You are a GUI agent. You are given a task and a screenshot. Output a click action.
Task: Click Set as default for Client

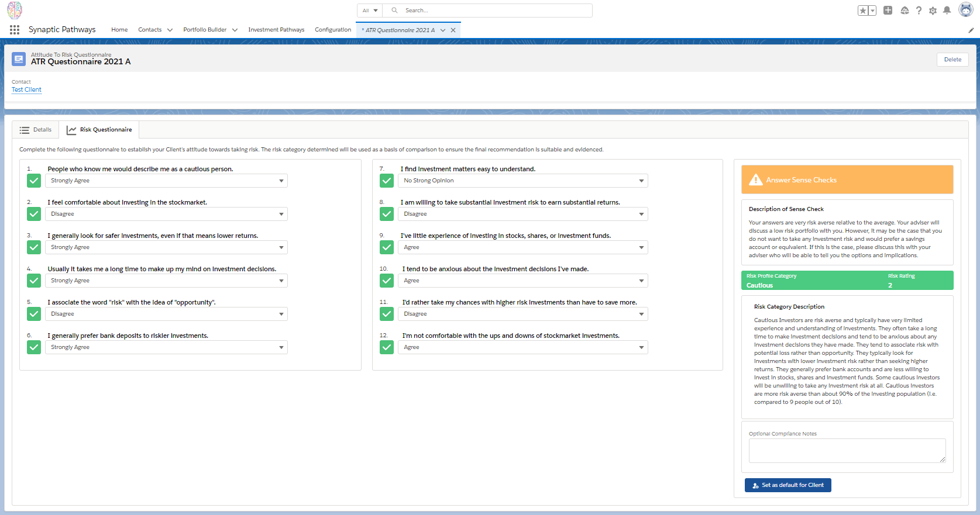pyautogui.click(x=788, y=485)
